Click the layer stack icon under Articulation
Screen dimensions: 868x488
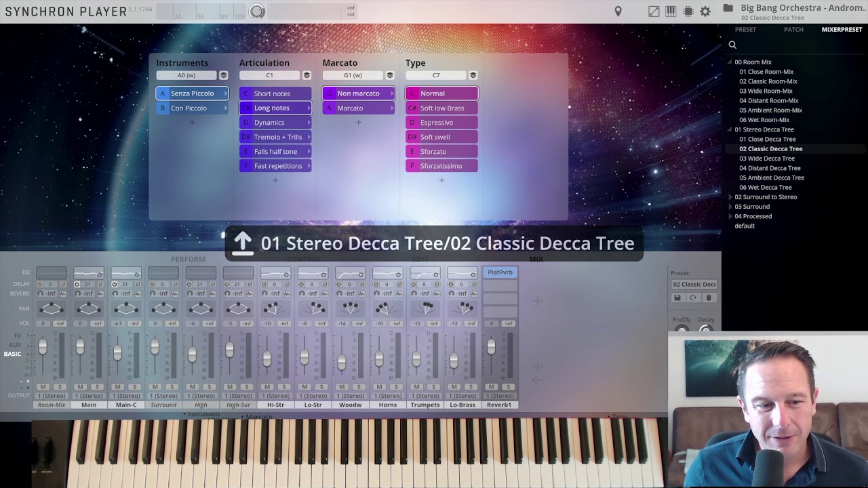pyautogui.click(x=307, y=75)
